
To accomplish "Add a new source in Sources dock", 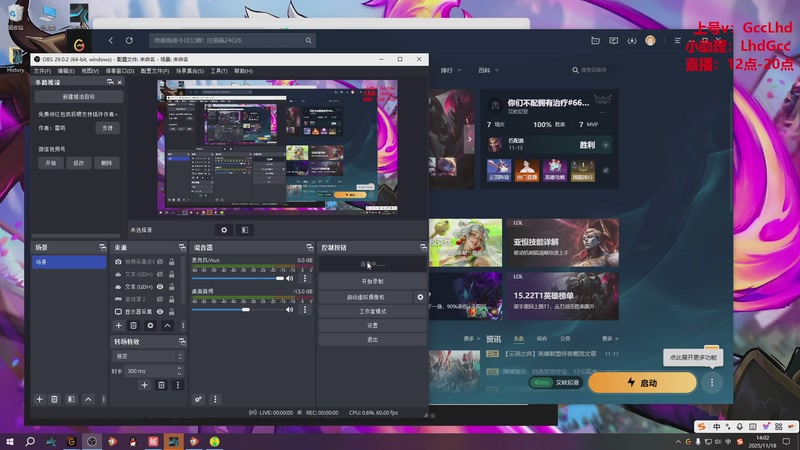I will 118,325.
